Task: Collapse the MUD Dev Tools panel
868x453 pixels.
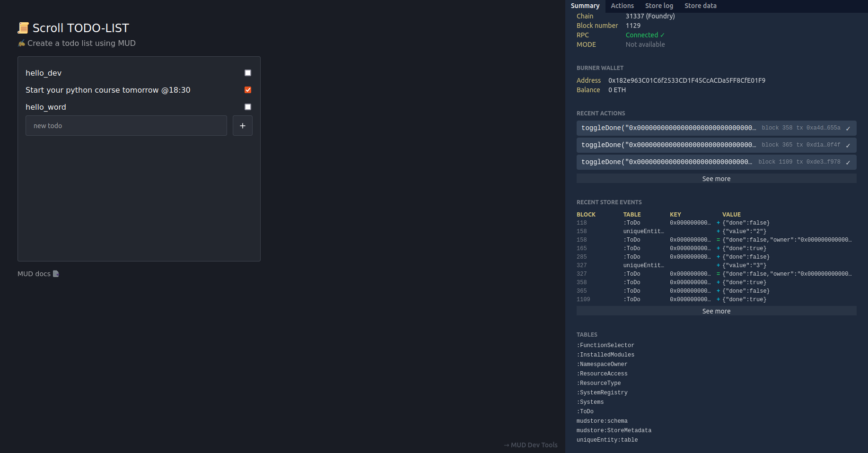Action: [531, 445]
